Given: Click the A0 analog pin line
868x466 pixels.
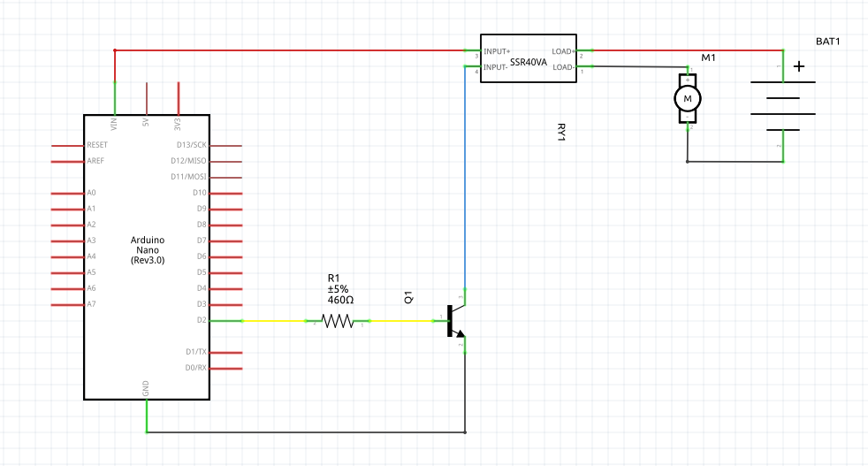Looking at the screenshot, I should coord(67,193).
